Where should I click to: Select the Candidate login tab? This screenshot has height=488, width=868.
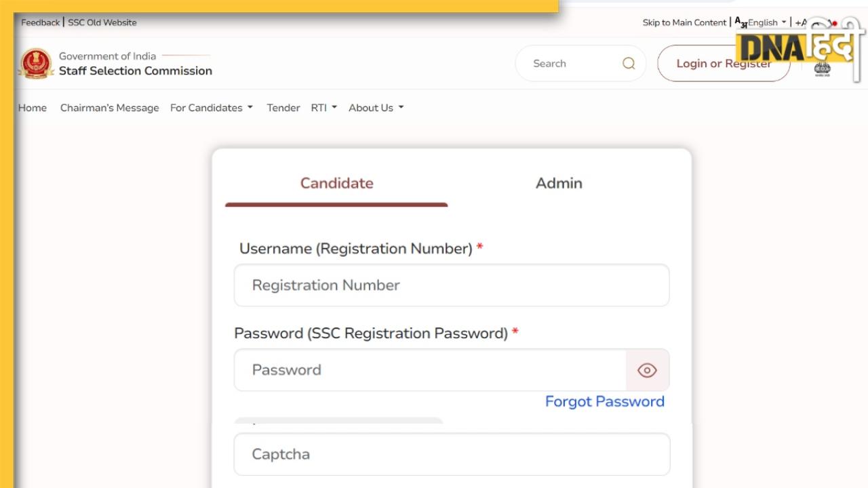(x=336, y=183)
